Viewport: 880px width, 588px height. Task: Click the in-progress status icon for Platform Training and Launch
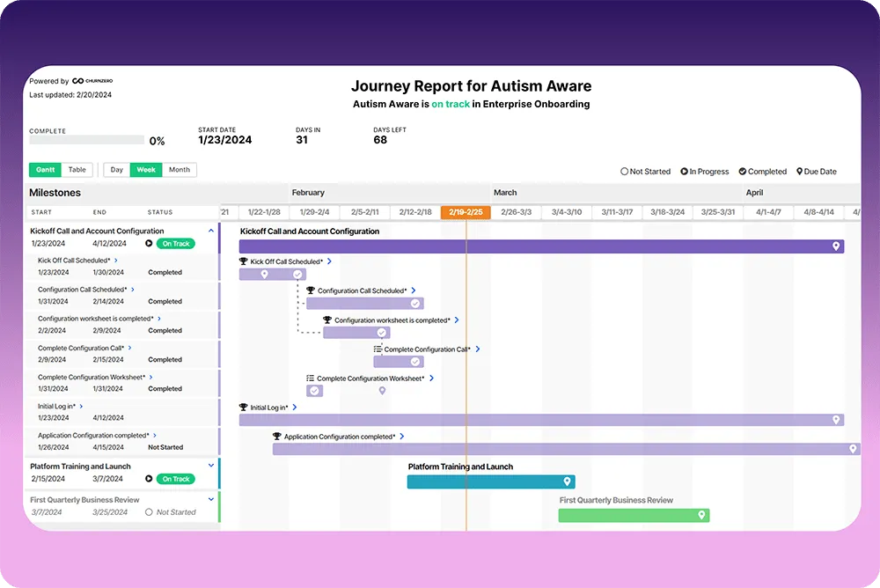(149, 479)
